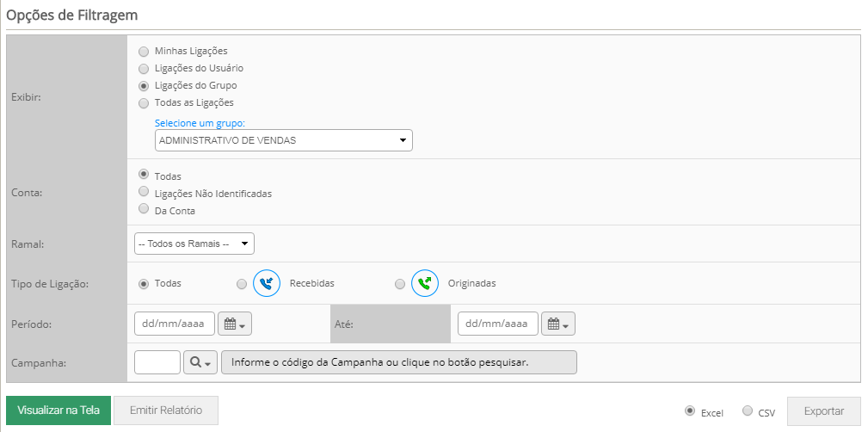Open the ADMINISTRATIVO DE VENDAS group dropdown
The width and height of the screenshot is (868, 432).
284,140
